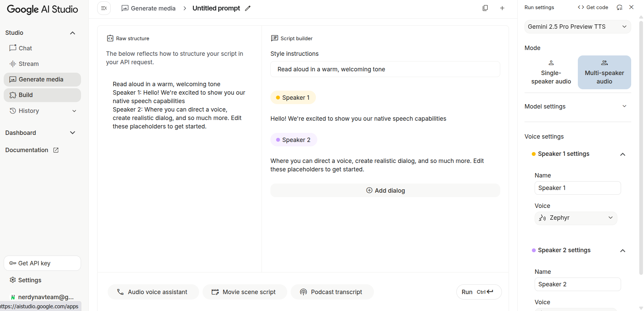Click the Untitled prompt title
This screenshot has width=644, height=311.
click(x=216, y=8)
